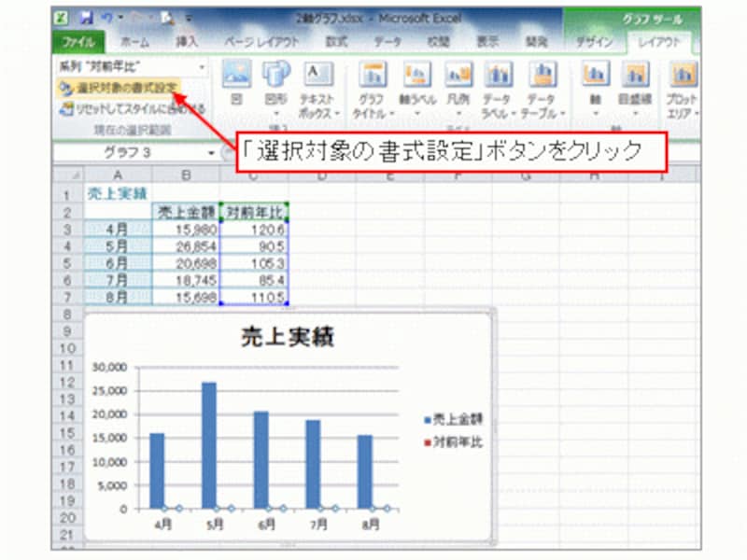Open the プロットエリア plot area button
This screenshot has height=560, width=747.
[x=683, y=91]
